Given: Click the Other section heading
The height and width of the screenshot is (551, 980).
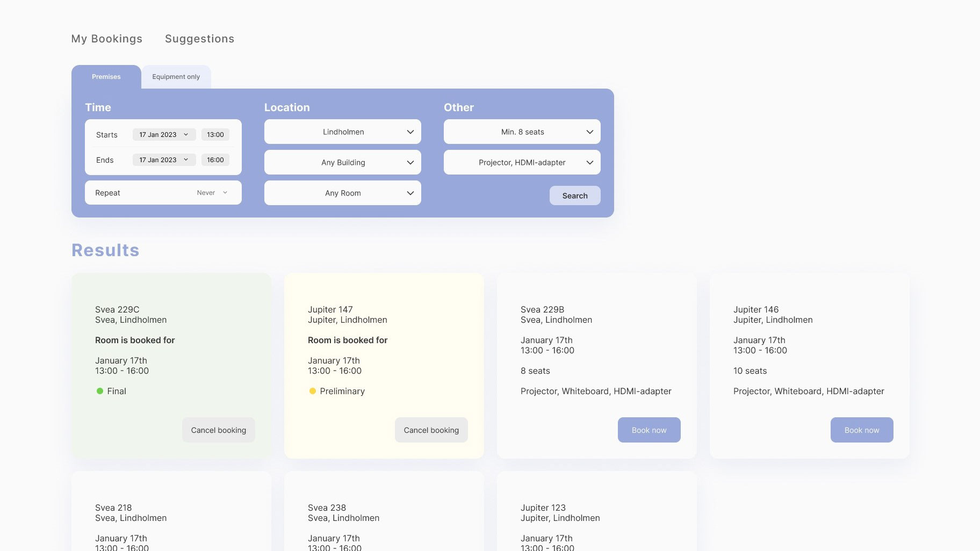Looking at the screenshot, I should 459,107.
